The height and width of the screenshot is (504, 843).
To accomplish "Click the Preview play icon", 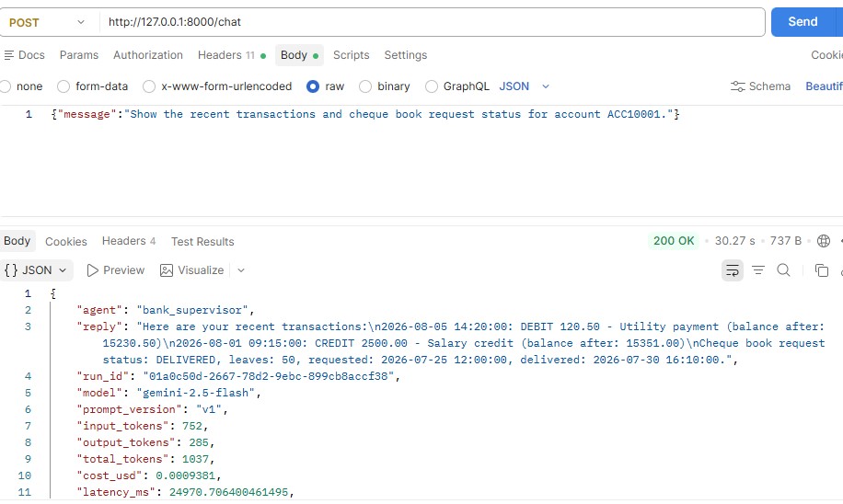I will coord(92,270).
